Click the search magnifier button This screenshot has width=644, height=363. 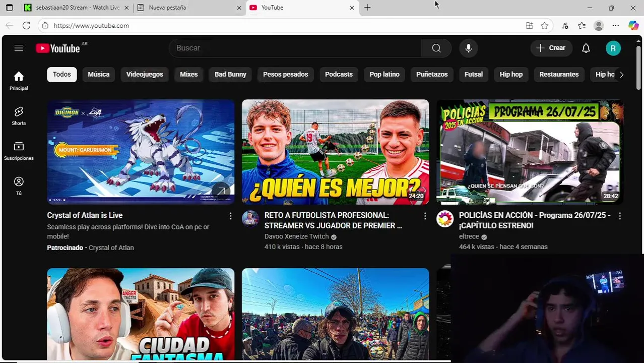(436, 48)
